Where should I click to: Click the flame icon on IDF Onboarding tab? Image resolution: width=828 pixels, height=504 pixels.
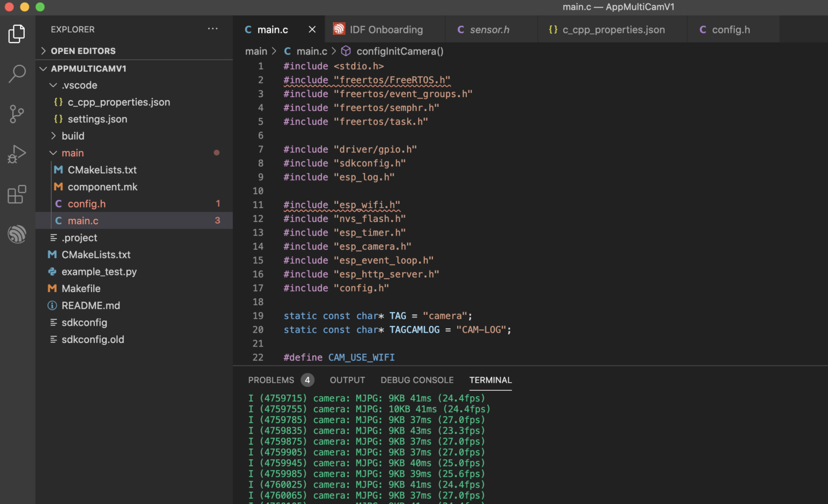(x=339, y=29)
